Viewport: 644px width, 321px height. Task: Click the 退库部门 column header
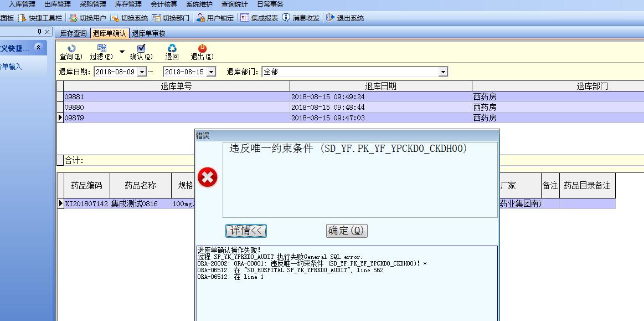558,86
